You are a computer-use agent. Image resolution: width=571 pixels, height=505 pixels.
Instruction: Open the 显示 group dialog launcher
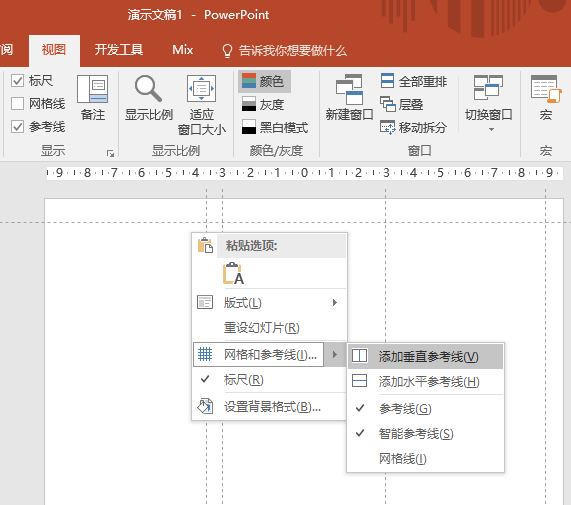click(x=110, y=154)
